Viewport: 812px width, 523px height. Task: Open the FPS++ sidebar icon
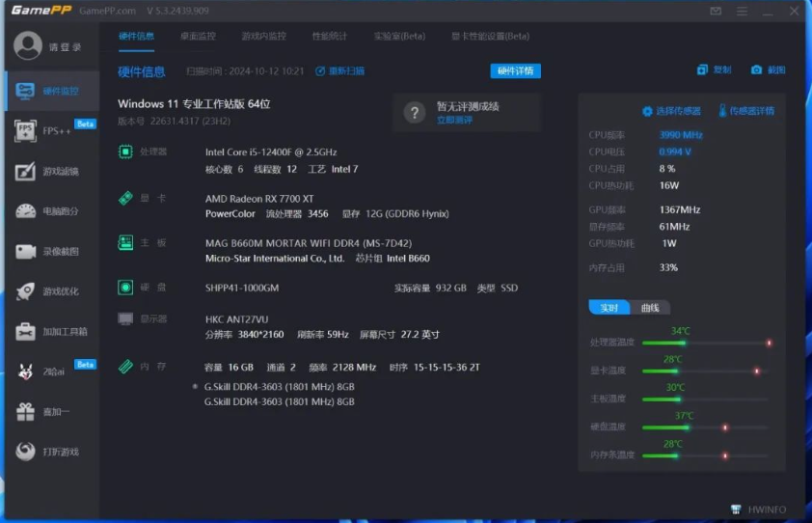point(25,130)
